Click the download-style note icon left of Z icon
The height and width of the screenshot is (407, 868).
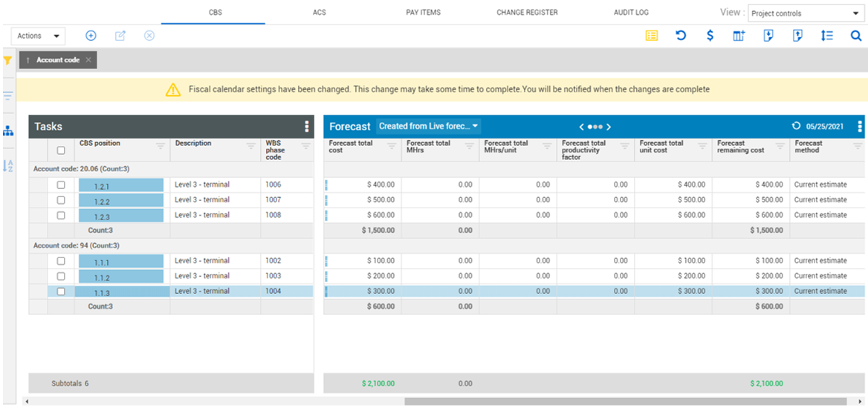point(768,36)
